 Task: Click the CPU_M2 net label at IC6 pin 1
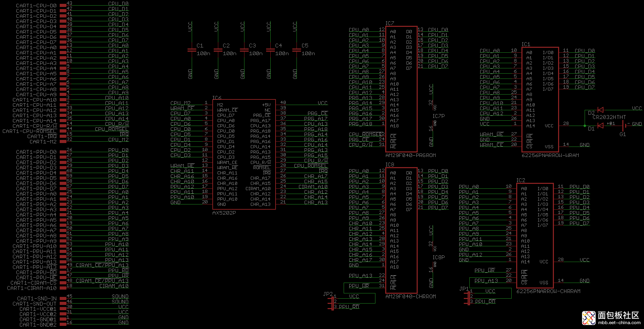tap(181, 103)
